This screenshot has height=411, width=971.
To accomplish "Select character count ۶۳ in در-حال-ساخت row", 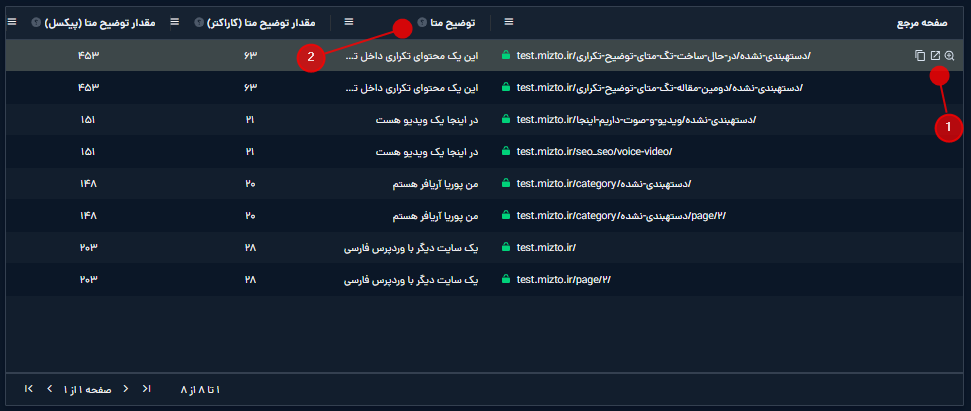I will click(x=250, y=56).
